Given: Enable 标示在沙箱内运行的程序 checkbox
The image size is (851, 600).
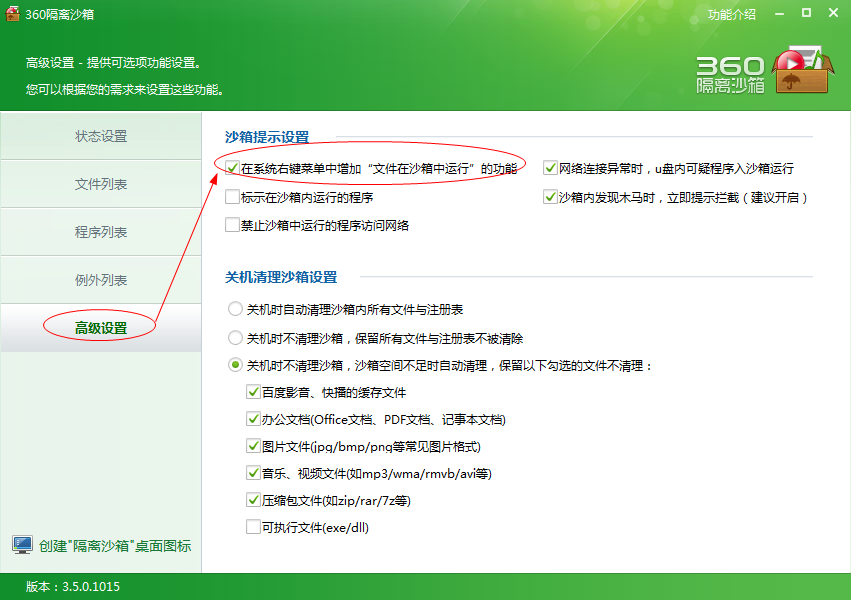Looking at the screenshot, I should coord(232,197).
